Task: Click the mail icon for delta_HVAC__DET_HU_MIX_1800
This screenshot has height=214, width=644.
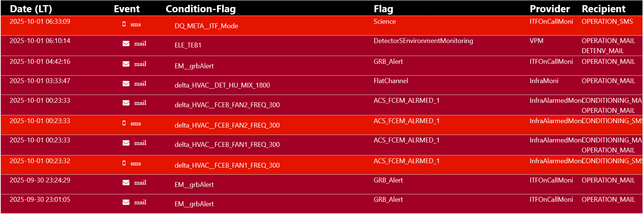Action: coord(126,84)
